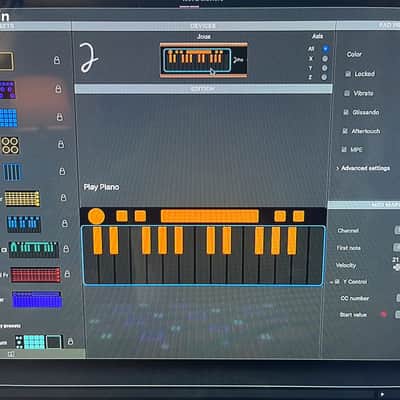Click the Channel value field
Image resolution: width=400 pixels, height=400 pixels.
coord(397,230)
